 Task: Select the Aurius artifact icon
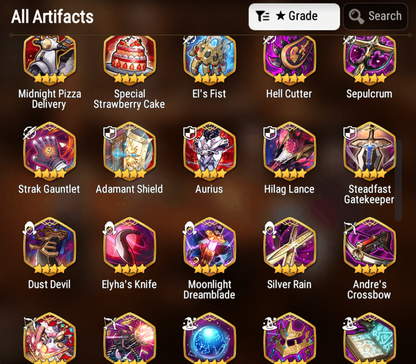coord(209,151)
